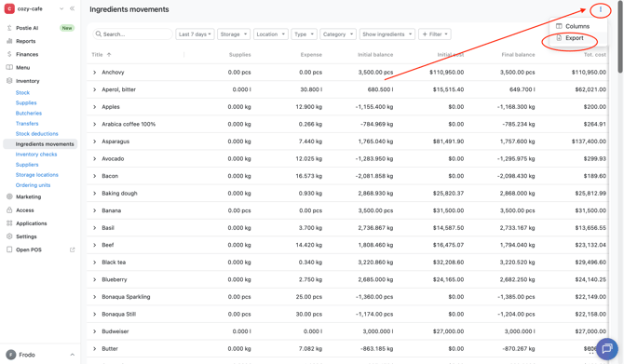Screen dimensions: 624x364
Task: Select Ingredients movements in sidebar
Action: pos(40,144)
